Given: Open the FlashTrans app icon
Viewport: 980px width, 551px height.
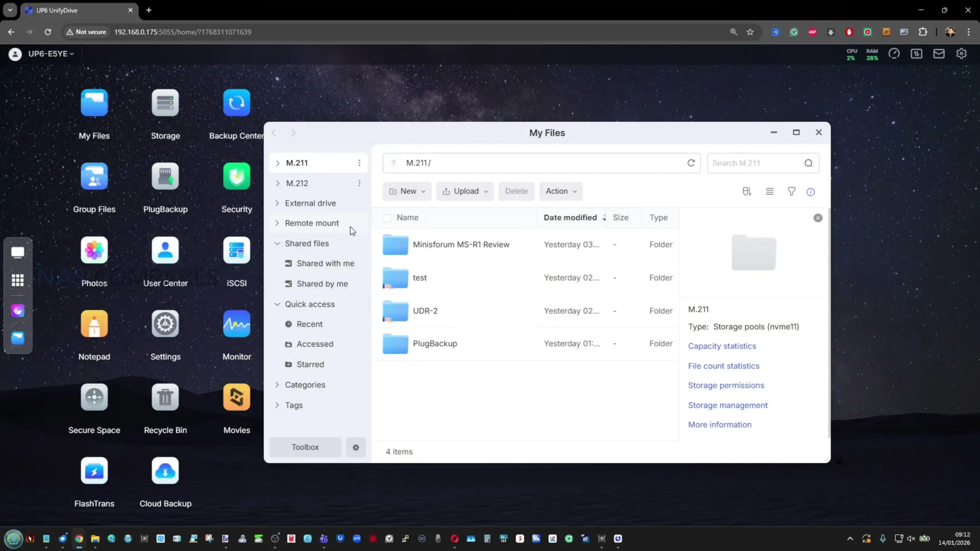Looking at the screenshot, I should pyautogui.click(x=94, y=471).
